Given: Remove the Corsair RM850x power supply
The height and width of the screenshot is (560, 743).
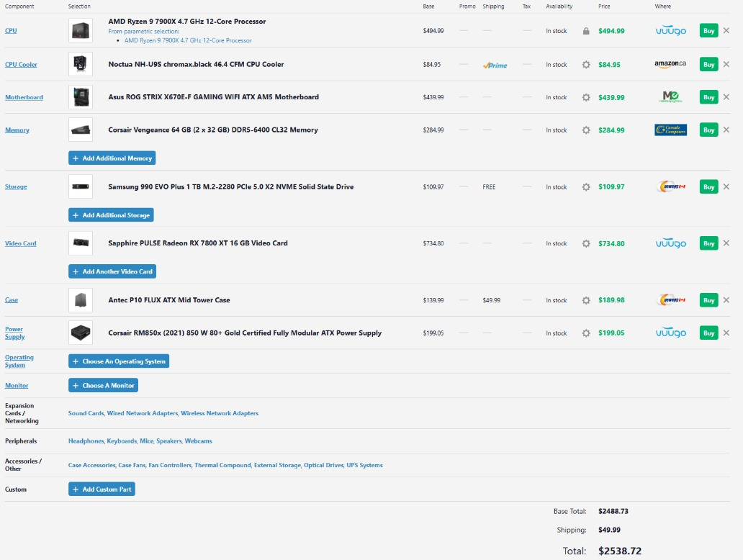Looking at the screenshot, I should (726, 333).
